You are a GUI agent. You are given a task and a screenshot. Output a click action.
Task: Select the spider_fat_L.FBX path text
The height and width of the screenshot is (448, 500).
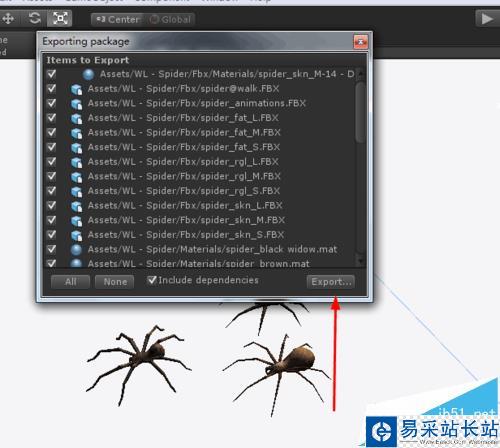183,118
